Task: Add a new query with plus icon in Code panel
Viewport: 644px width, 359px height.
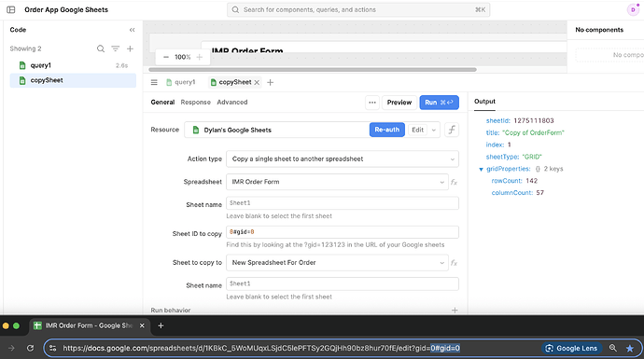Action: tap(130, 48)
